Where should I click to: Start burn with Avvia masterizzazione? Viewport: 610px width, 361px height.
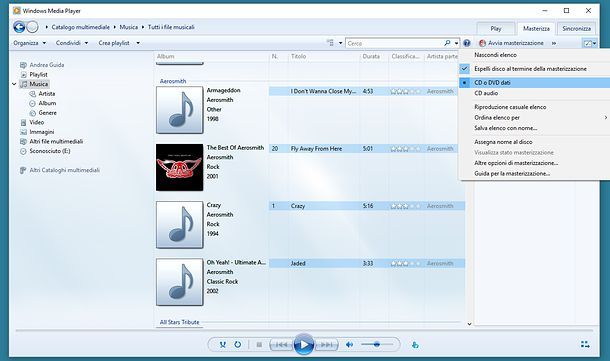click(511, 43)
